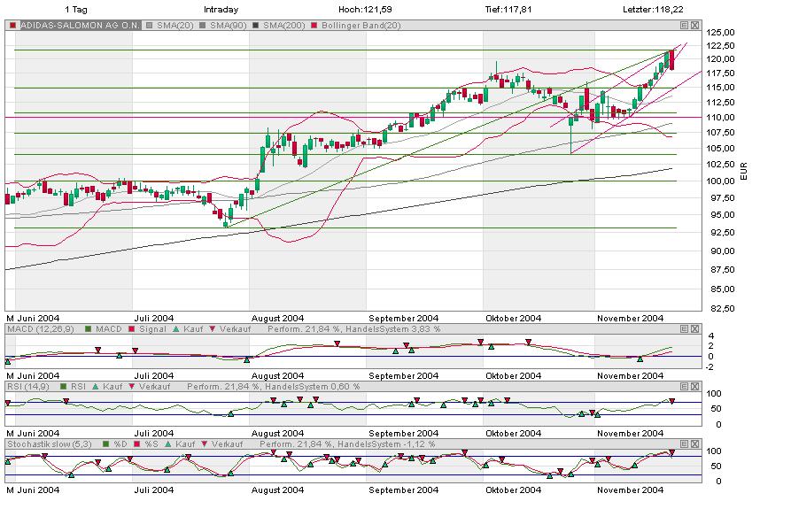Click the 110,00 price axis label

720,117
